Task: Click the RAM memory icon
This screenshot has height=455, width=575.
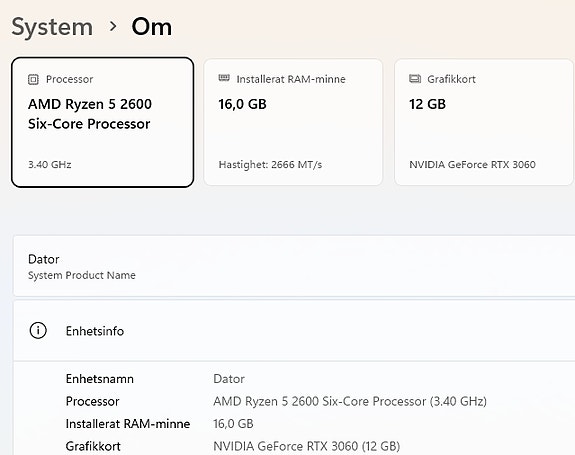Action: (x=224, y=78)
